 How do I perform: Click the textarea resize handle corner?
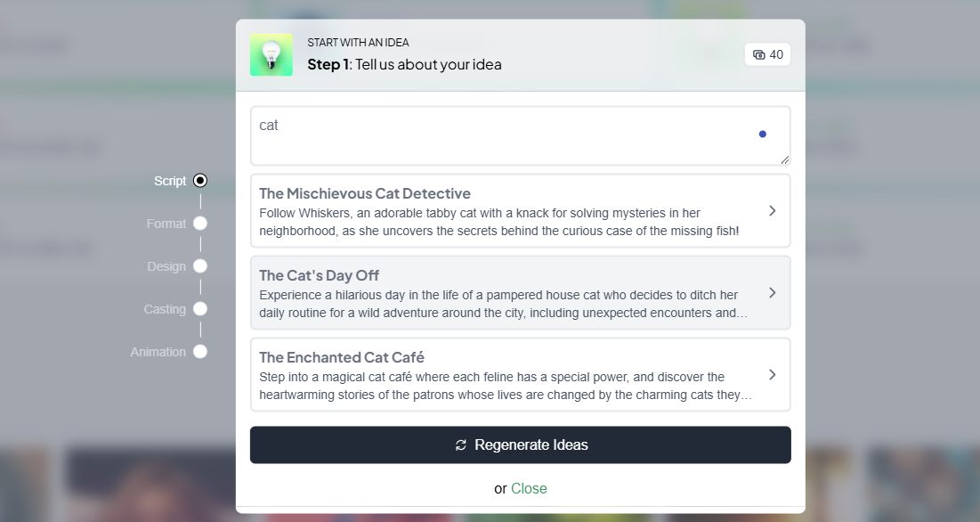click(785, 160)
